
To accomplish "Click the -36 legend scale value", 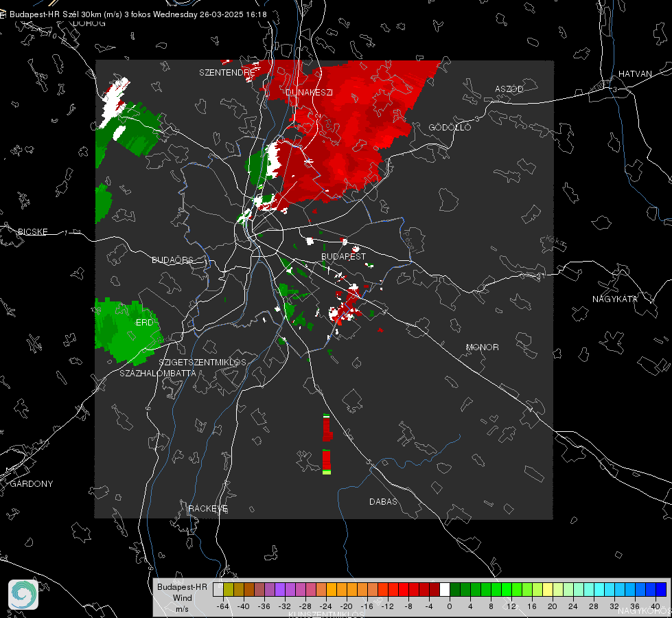I will [264, 606].
